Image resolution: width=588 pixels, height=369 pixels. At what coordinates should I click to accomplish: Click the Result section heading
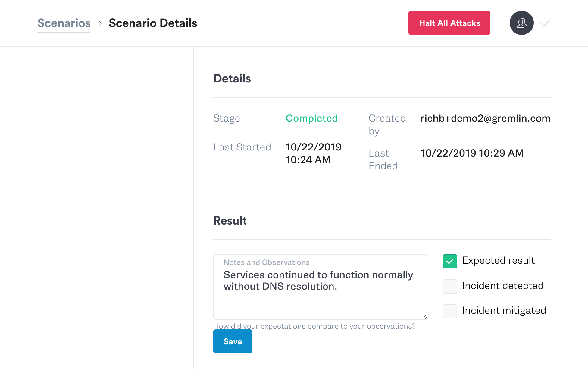[x=230, y=221]
